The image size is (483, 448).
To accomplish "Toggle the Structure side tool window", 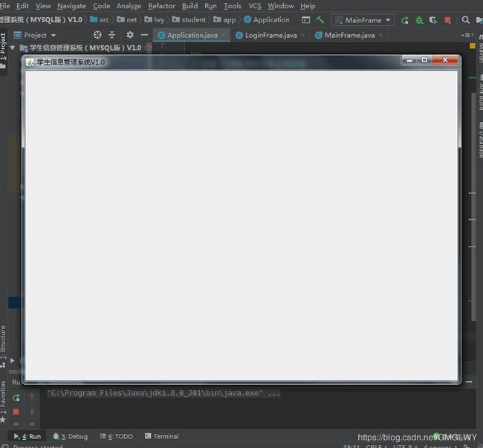I will click(x=3, y=346).
